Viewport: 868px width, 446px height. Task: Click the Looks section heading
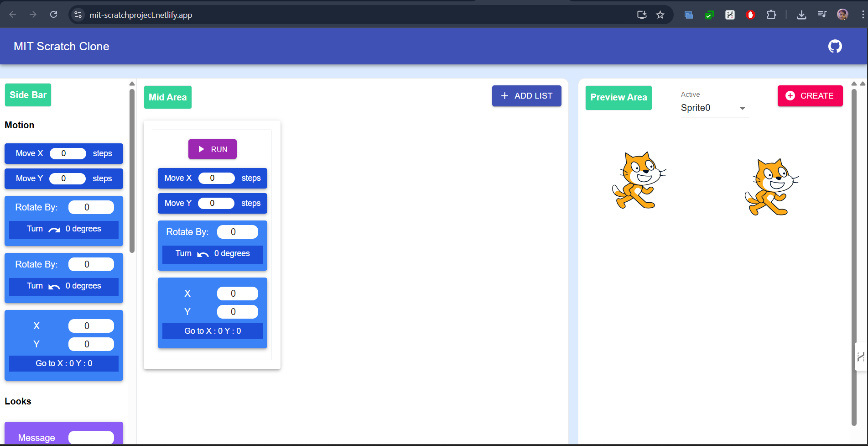pos(18,401)
